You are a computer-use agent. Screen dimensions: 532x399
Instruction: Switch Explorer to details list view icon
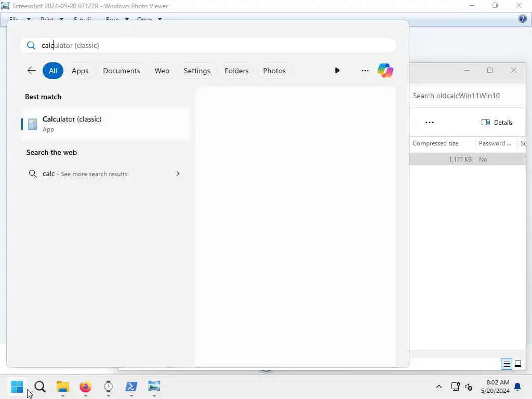pyautogui.click(x=507, y=364)
